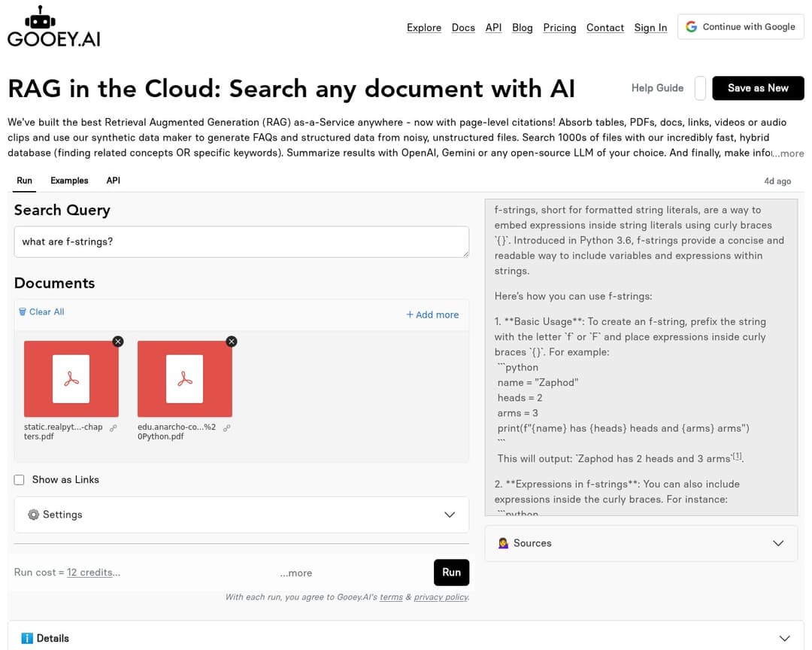
Task: Open Docs in the top navigation
Action: [463, 28]
